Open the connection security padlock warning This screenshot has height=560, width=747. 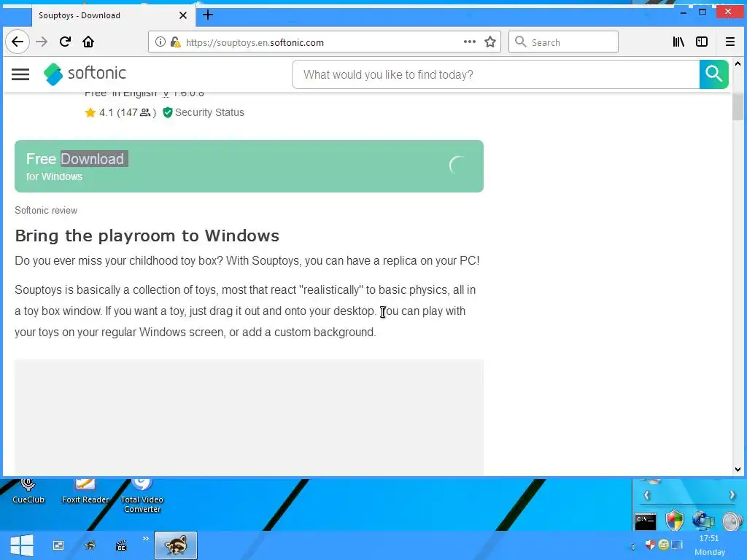(x=175, y=42)
